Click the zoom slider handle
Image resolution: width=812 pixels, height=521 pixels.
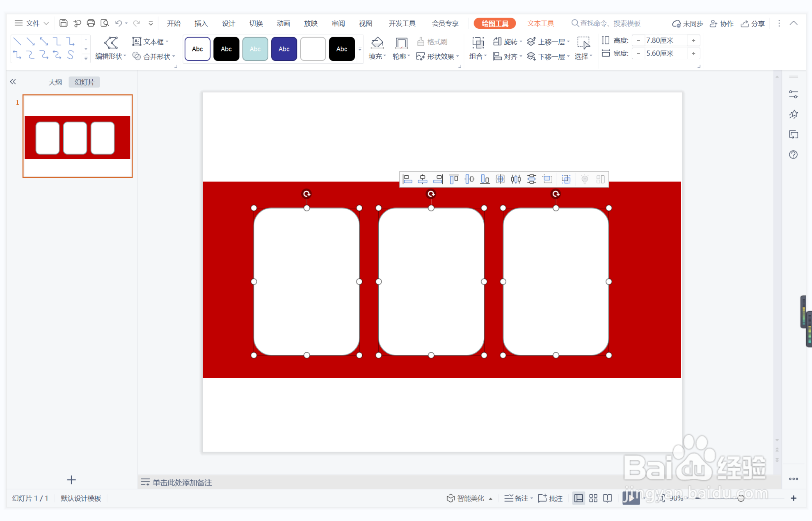point(741,498)
